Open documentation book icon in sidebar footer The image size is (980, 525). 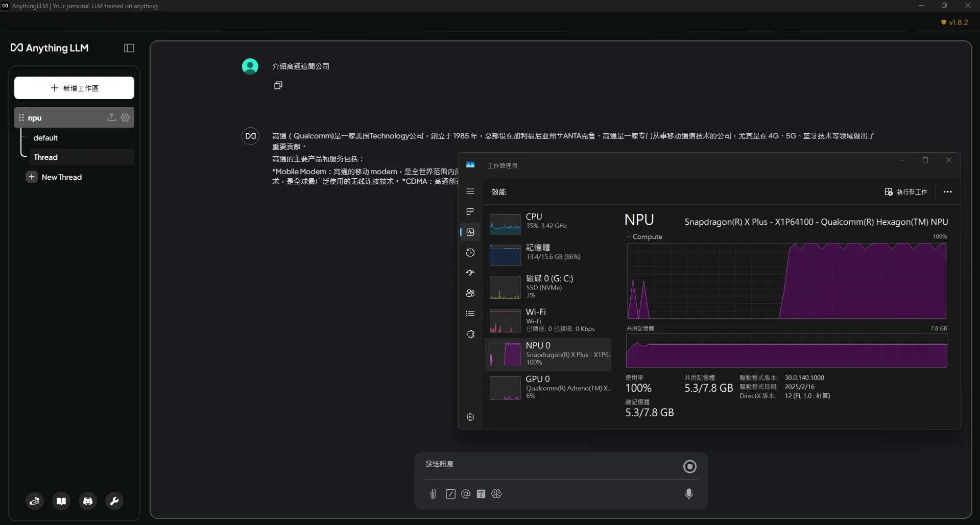click(61, 501)
